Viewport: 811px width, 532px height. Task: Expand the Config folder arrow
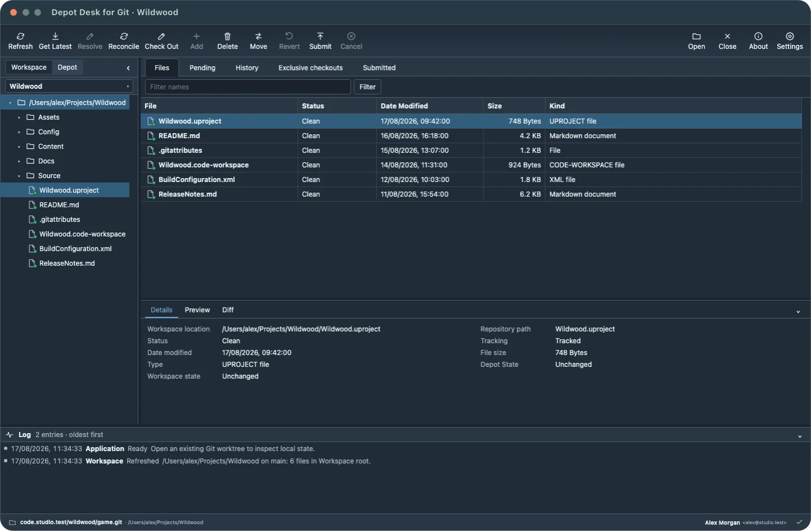19,132
